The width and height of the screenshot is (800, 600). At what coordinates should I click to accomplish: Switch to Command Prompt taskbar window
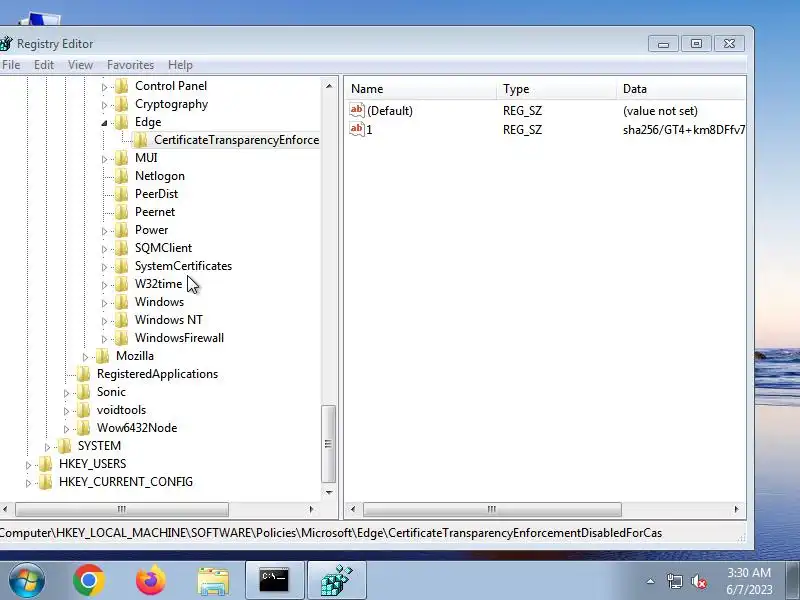(x=274, y=580)
